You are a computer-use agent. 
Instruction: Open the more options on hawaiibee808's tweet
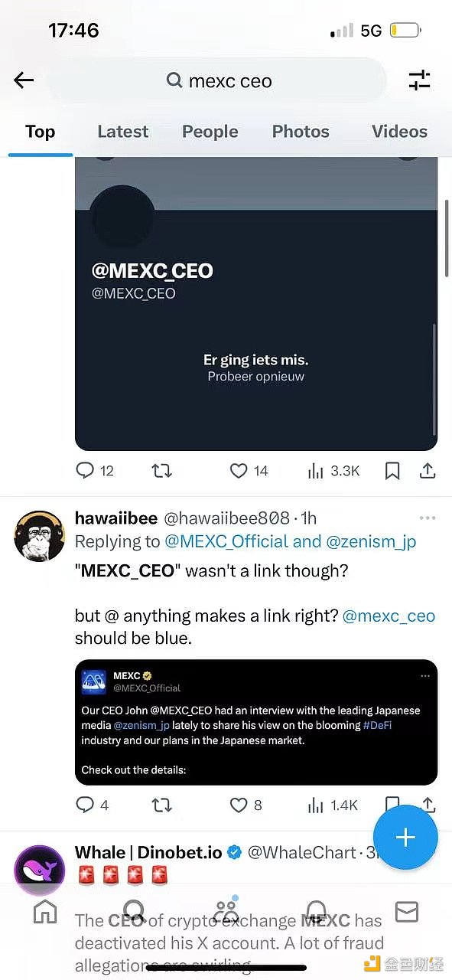(x=428, y=518)
